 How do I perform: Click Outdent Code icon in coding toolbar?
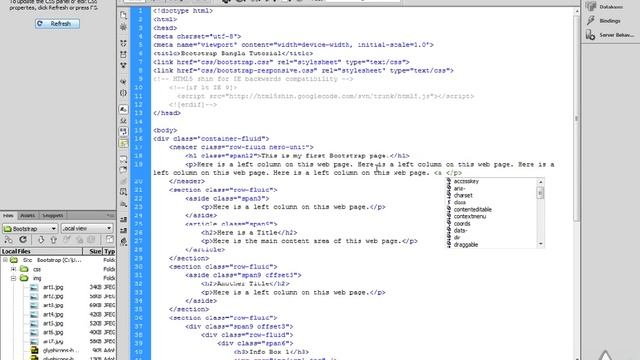coord(123,231)
